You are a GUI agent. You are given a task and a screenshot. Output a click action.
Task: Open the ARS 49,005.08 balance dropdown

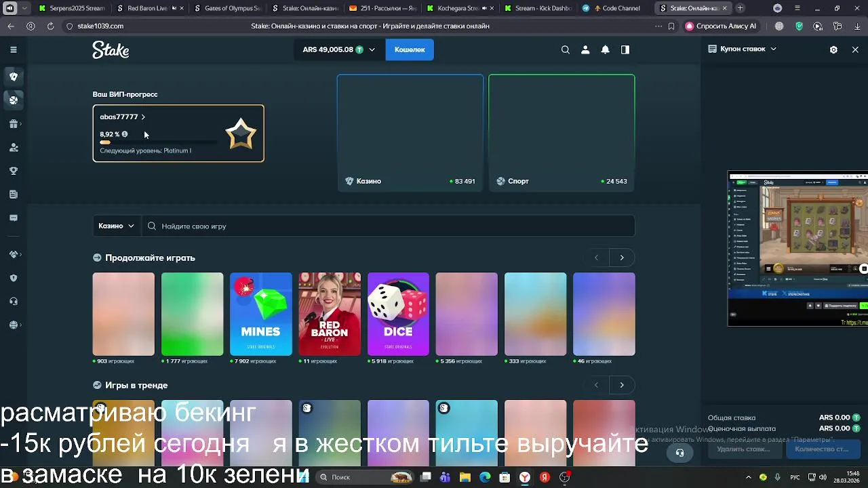[x=339, y=49]
